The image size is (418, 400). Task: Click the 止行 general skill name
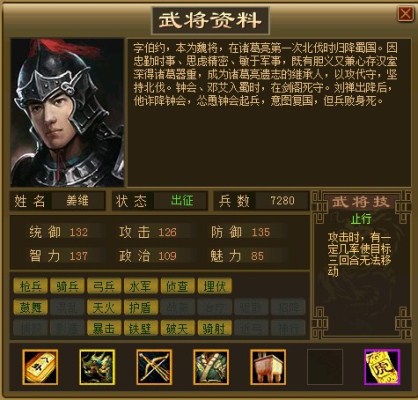pos(361,219)
